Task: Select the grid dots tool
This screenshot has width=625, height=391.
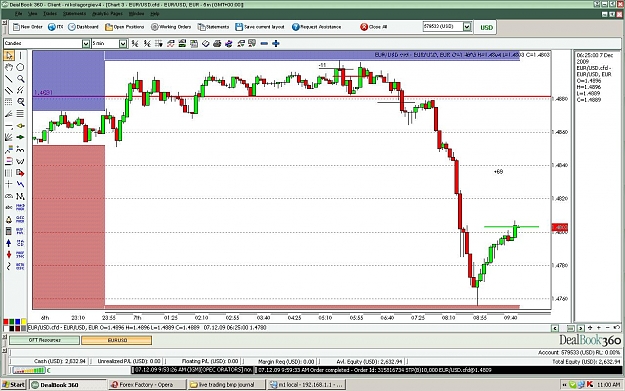Action: click(9, 102)
